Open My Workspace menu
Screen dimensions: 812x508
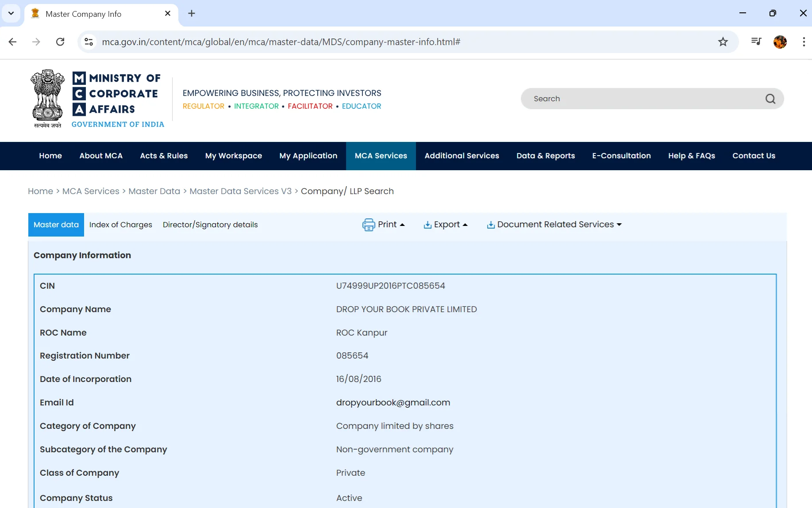234,156
